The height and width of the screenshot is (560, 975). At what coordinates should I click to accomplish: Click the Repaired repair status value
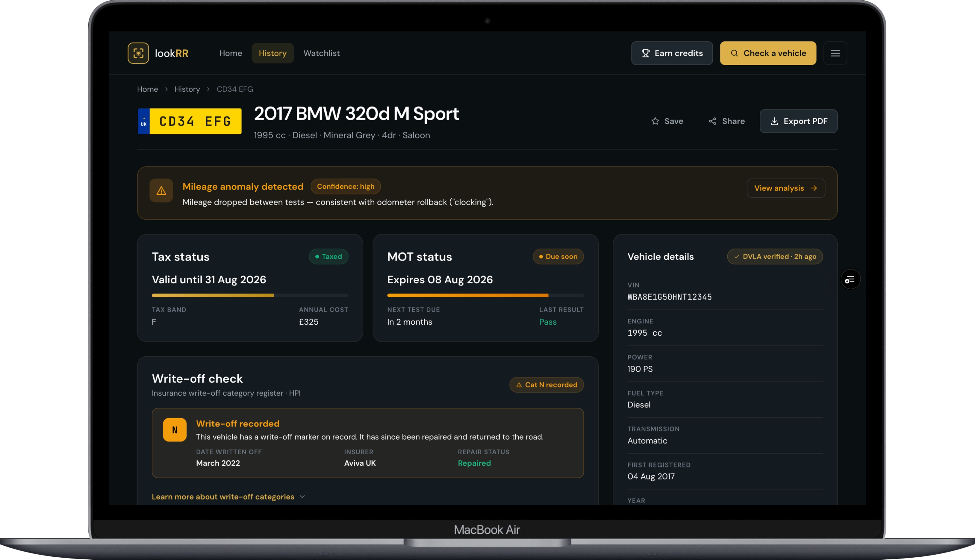[474, 463]
